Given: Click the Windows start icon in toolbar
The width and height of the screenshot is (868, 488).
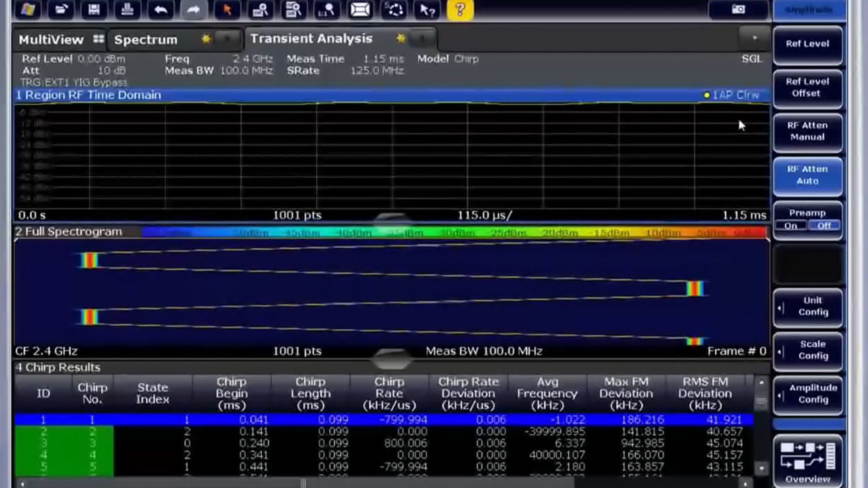Looking at the screenshot, I should pos(28,9).
